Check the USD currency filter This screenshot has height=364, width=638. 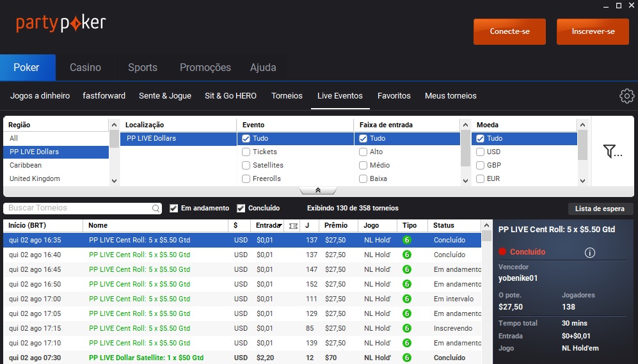click(480, 152)
